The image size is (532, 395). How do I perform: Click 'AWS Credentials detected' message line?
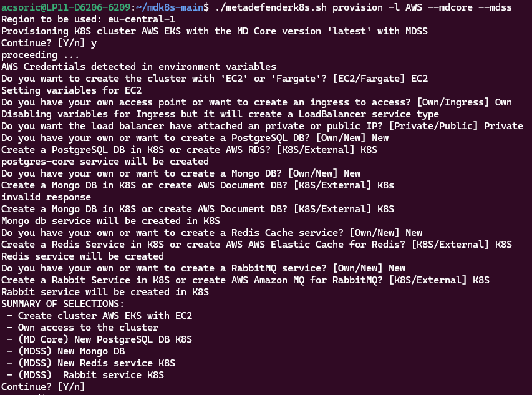pos(138,67)
